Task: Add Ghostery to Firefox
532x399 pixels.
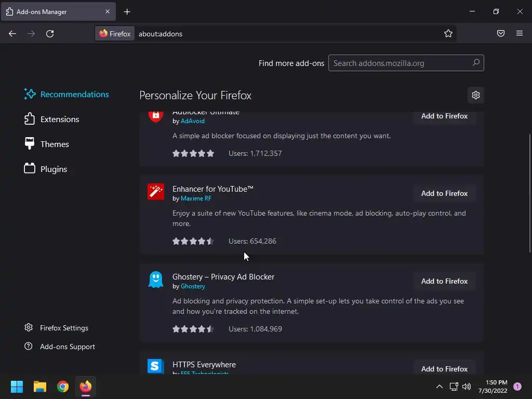Action: point(444,281)
